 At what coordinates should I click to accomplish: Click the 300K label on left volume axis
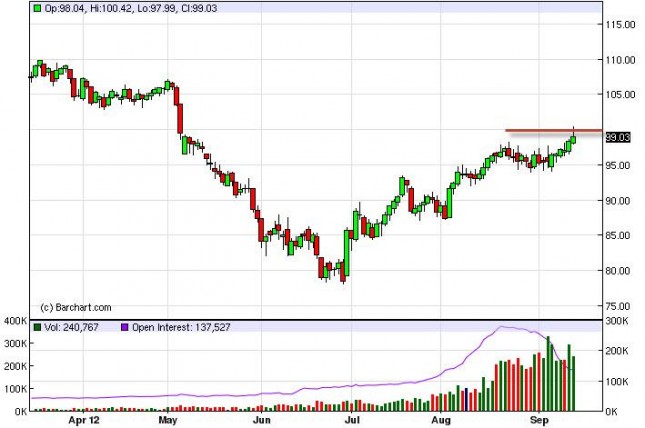point(16,343)
